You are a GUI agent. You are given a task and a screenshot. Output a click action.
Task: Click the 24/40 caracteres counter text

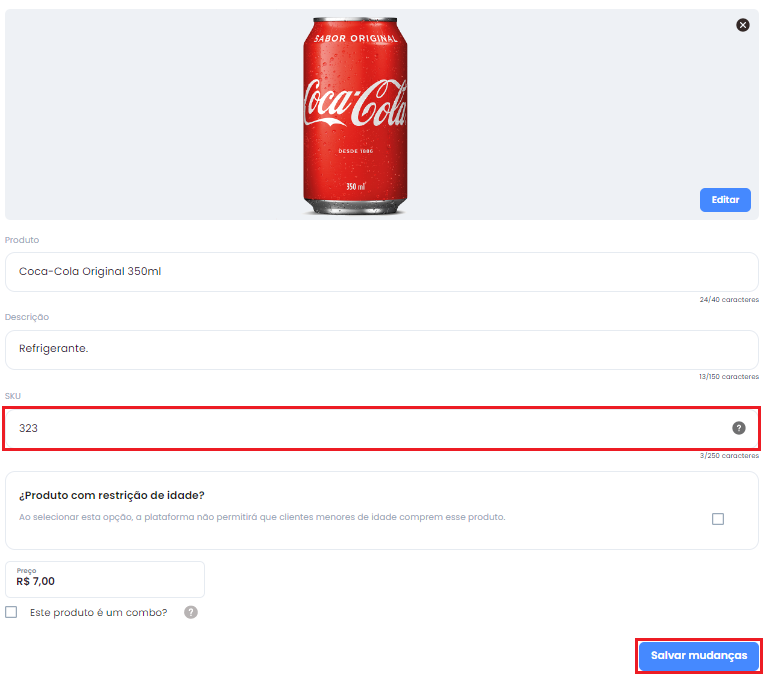click(729, 299)
